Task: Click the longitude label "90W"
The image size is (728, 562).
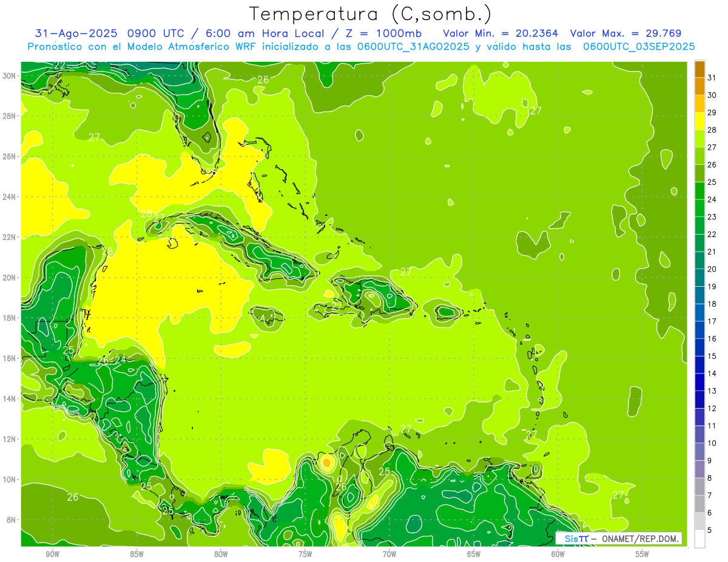Action: 52,554
